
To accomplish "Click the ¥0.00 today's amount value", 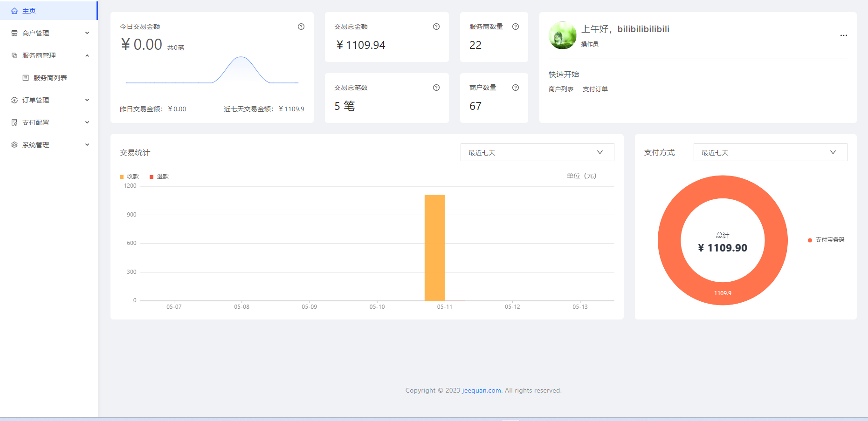I will coord(141,44).
